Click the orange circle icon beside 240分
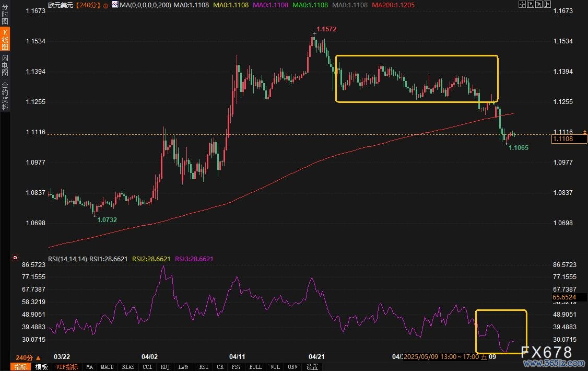This screenshot has height=371, width=588. coord(106,5)
